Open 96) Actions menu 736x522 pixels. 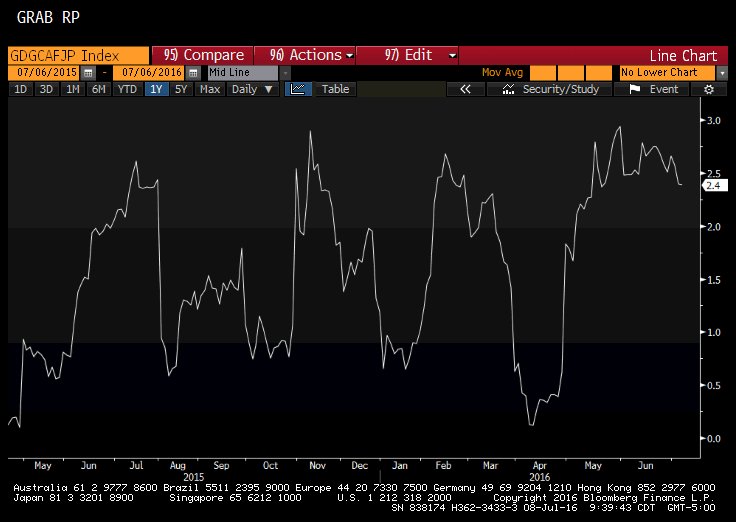coord(305,55)
